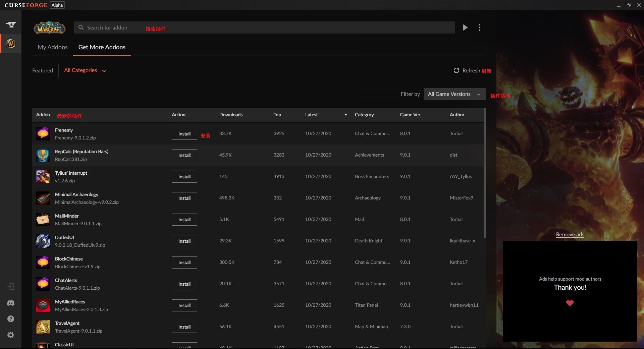Sort by the Author column header

pos(457,115)
